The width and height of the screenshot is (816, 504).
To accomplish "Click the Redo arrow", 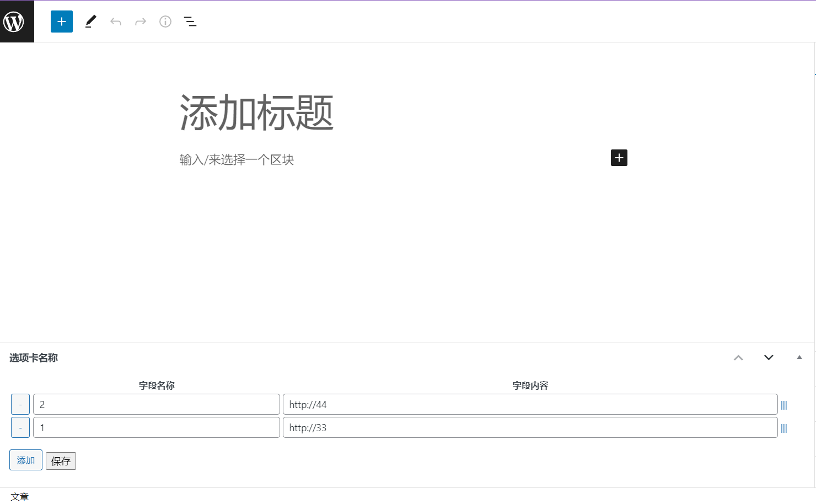I will pyautogui.click(x=141, y=22).
